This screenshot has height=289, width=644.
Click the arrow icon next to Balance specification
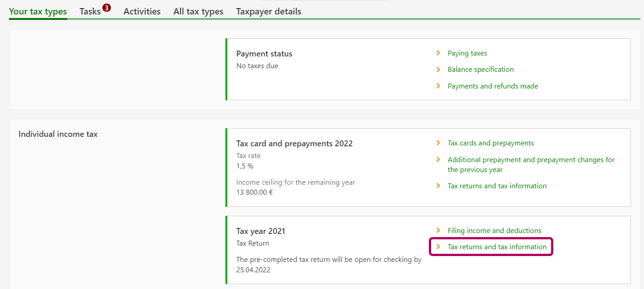(438, 70)
